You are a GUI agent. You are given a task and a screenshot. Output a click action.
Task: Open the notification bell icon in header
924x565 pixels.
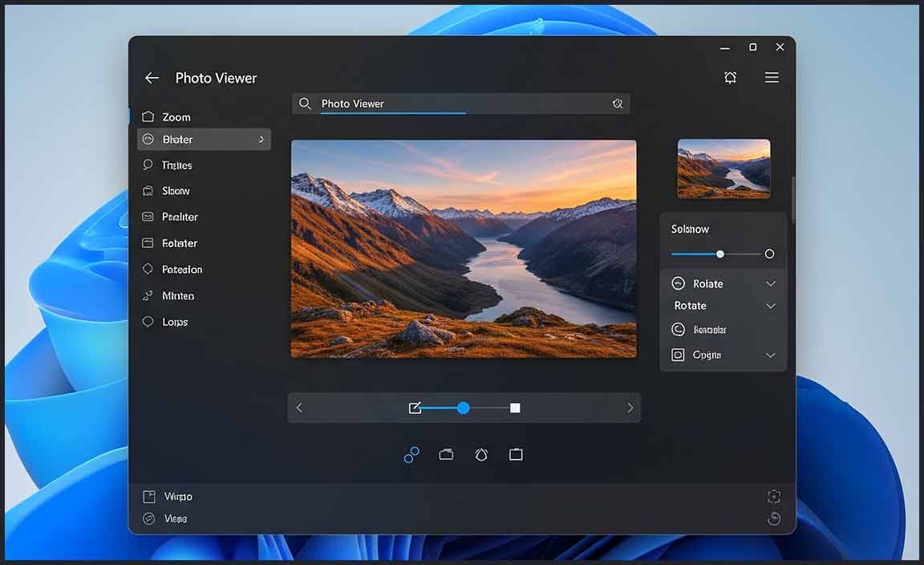click(730, 77)
